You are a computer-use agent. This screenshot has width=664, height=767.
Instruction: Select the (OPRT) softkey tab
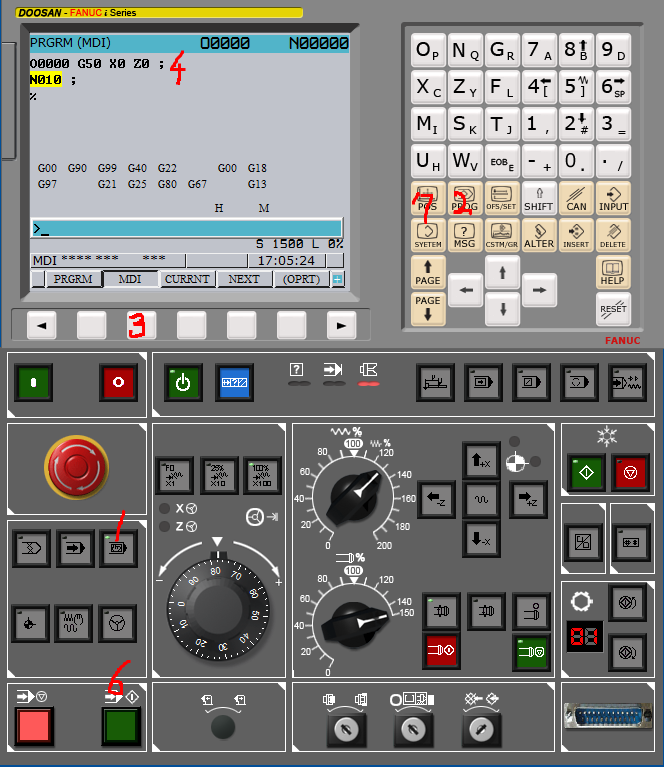pos(301,279)
